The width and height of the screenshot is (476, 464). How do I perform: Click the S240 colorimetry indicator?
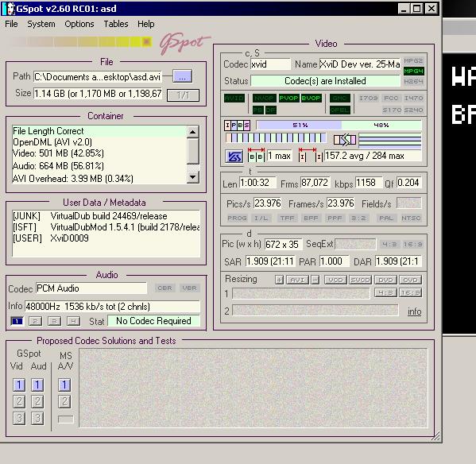413,110
